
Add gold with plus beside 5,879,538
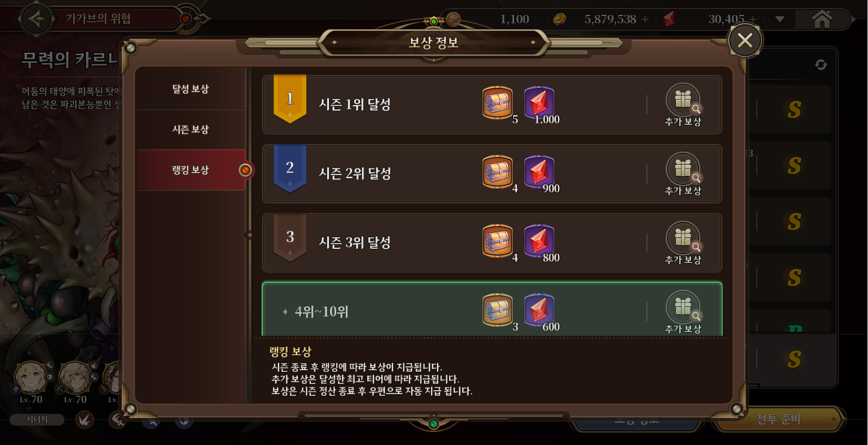[645, 20]
